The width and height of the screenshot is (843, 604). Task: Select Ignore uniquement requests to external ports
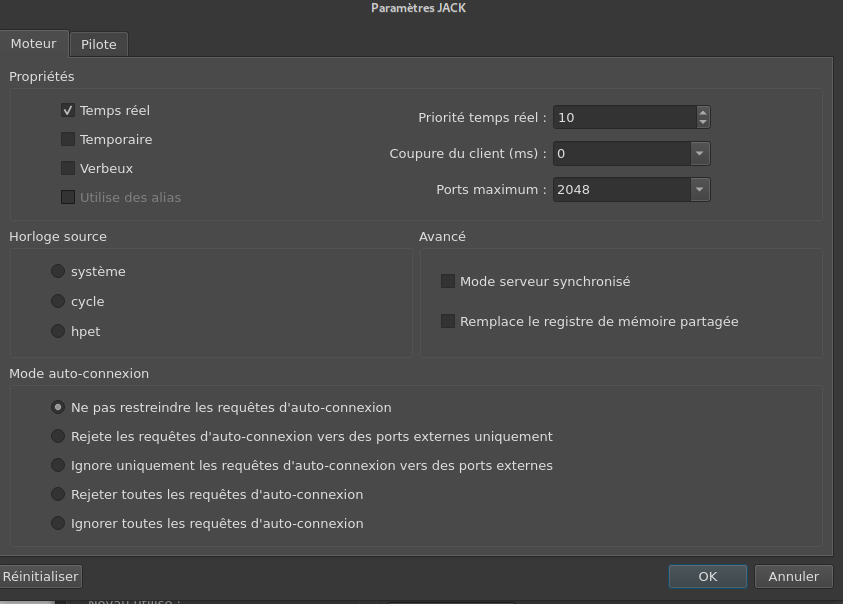pyautogui.click(x=58, y=466)
